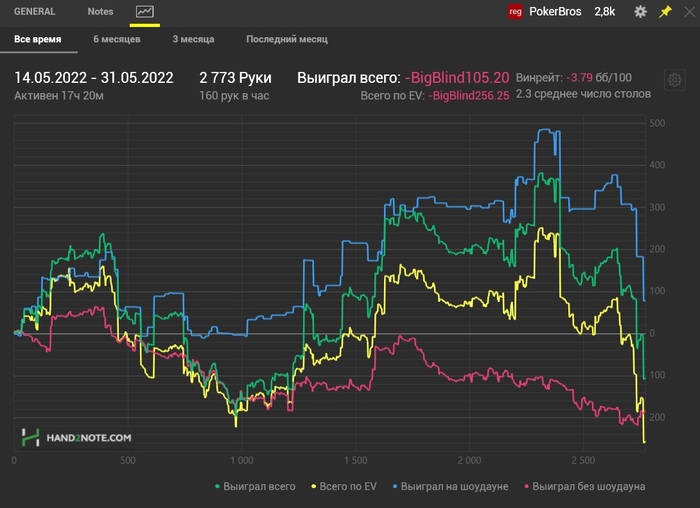Click the y-axis label 500

[657, 123]
